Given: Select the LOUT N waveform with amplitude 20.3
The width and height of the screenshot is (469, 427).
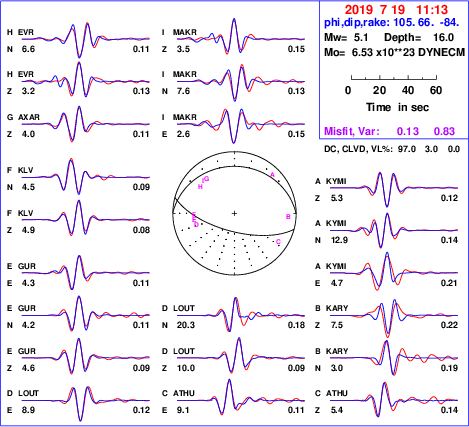Looking at the screenshot, I should [241, 315].
